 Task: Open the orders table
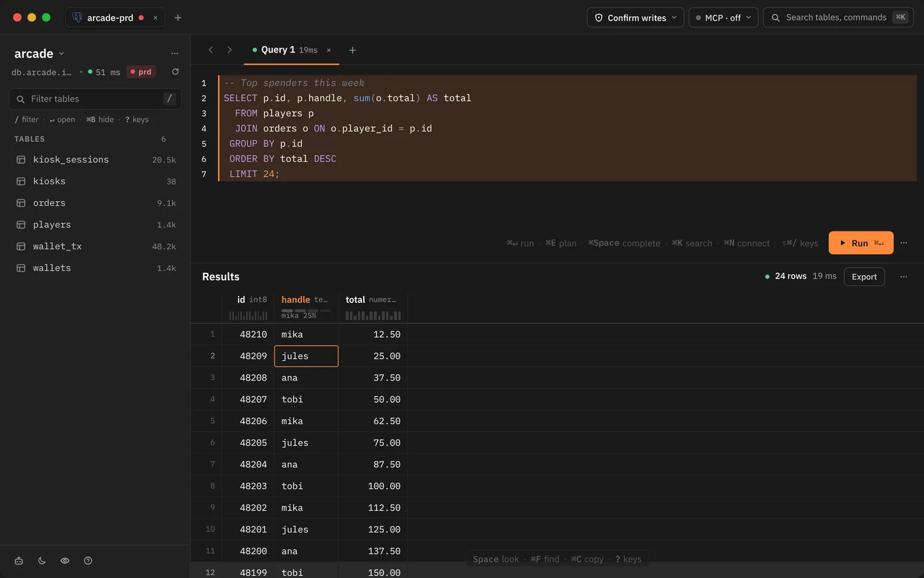95,203
